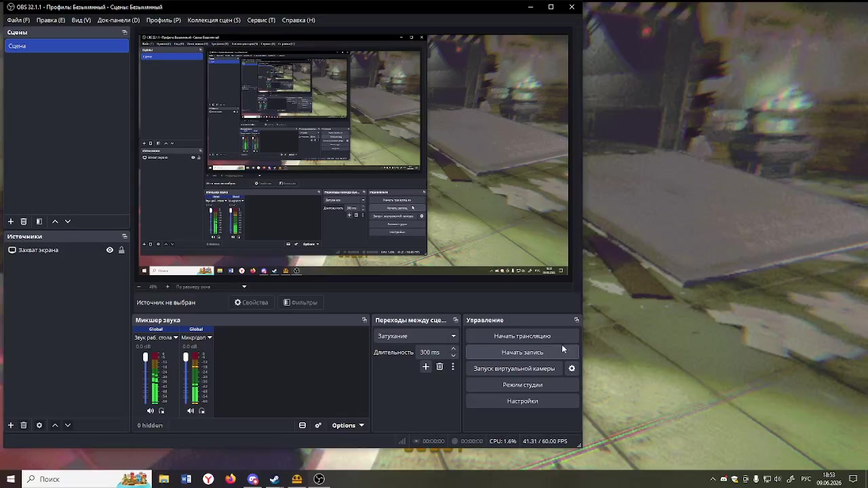This screenshot has height=488, width=868.
Task: Open the Профиль (P) menu
Action: (163, 20)
